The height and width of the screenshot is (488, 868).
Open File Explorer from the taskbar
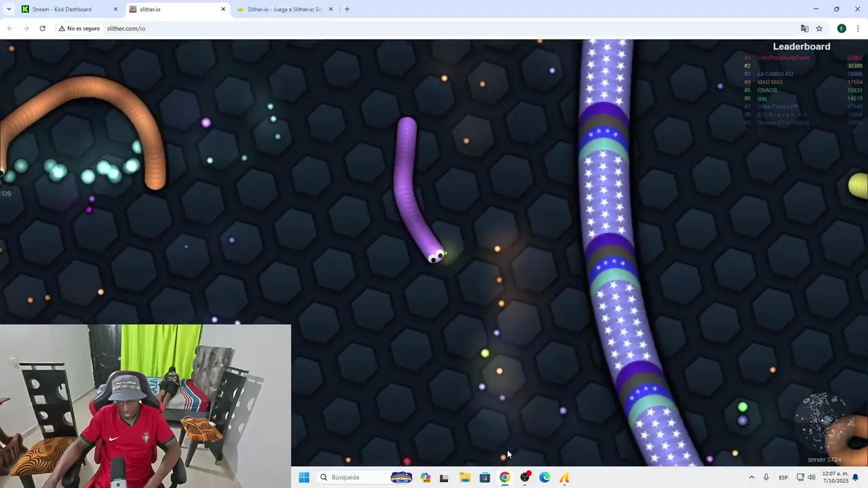465,477
